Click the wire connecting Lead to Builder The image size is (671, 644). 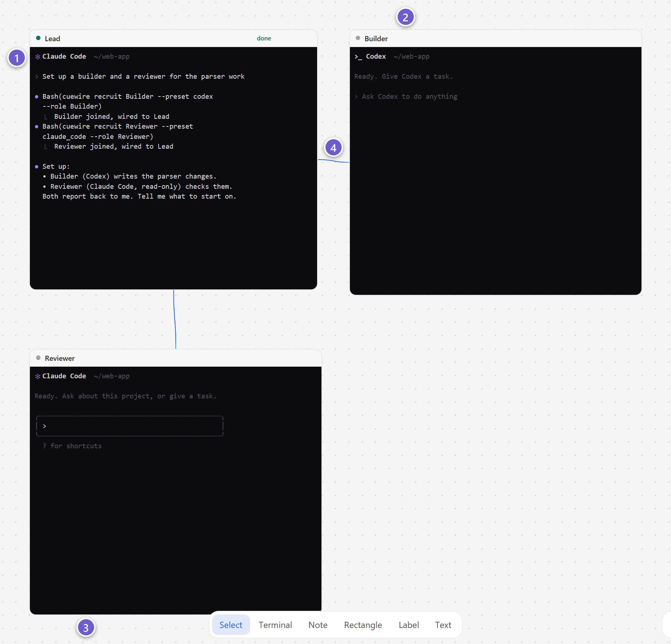click(x=333, y=161)
